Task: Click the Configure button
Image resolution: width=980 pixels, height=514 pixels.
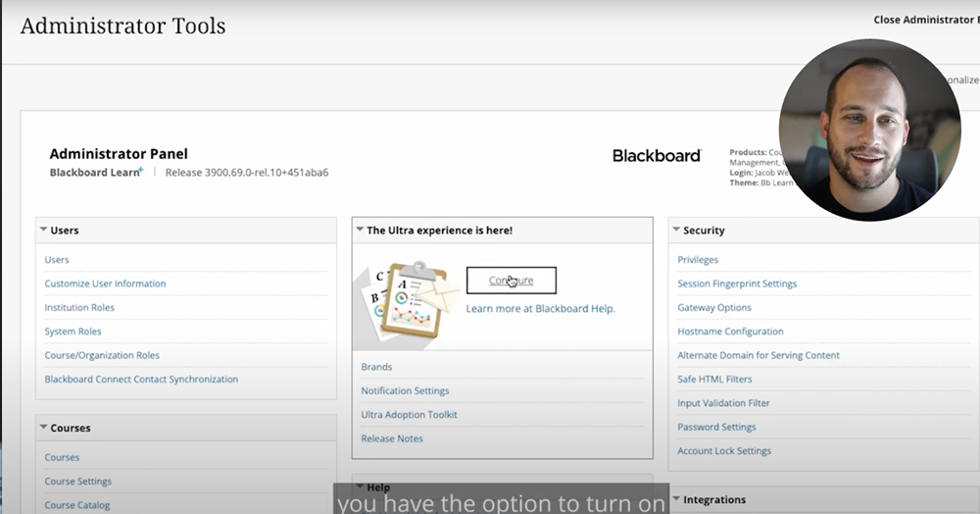Action: [511, 281]
